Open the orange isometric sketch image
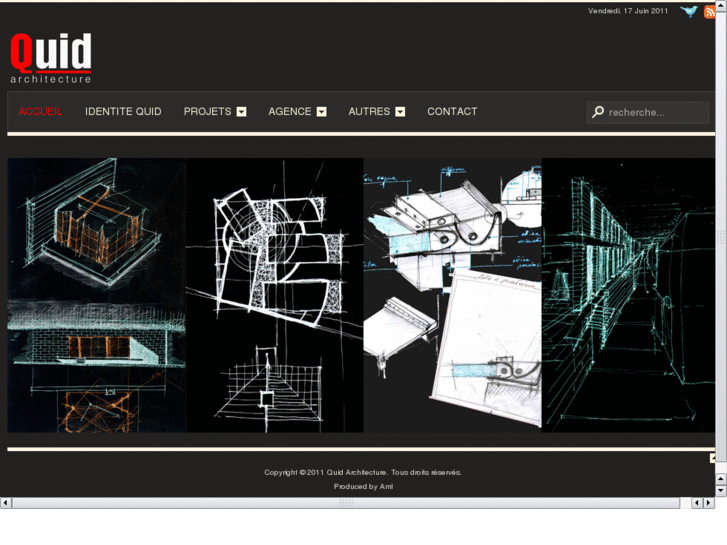 click(96, 295)
